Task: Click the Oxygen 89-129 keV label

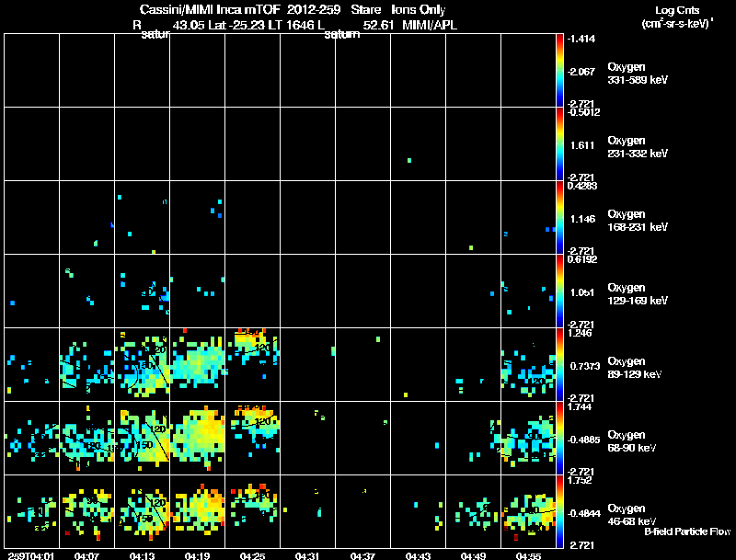Action: coord(635,368)
